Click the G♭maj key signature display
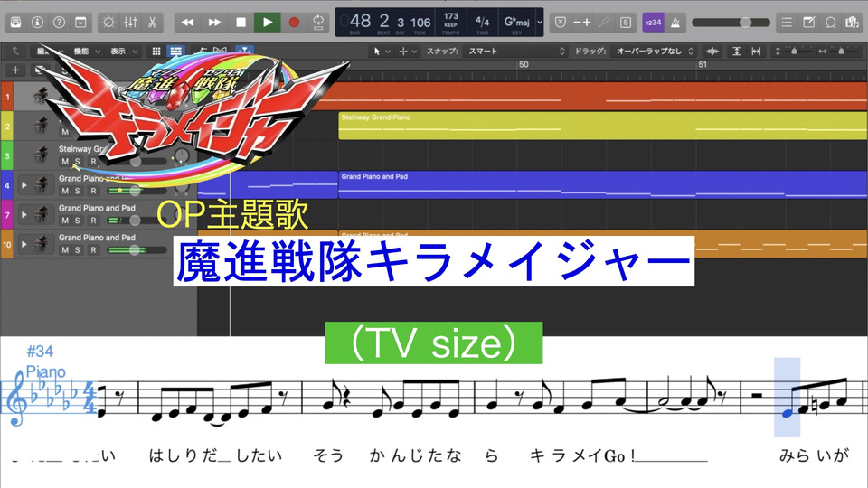Screen dimensions: 868x488 [x=516, y=22]
